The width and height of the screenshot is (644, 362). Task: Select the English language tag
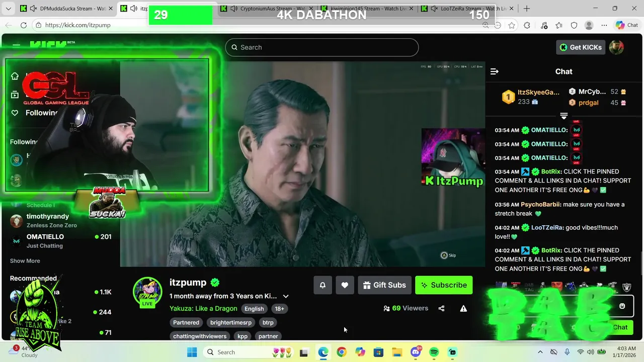coord(254,309)
